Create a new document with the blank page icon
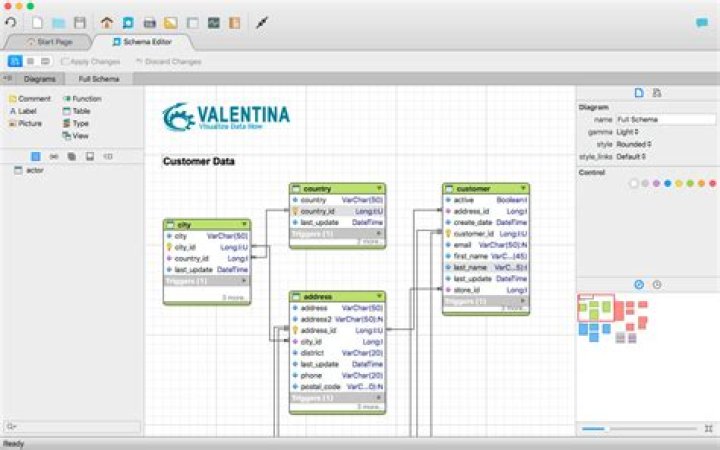The width and height of the screenshot is (720, 450). (x=38, y=22)
